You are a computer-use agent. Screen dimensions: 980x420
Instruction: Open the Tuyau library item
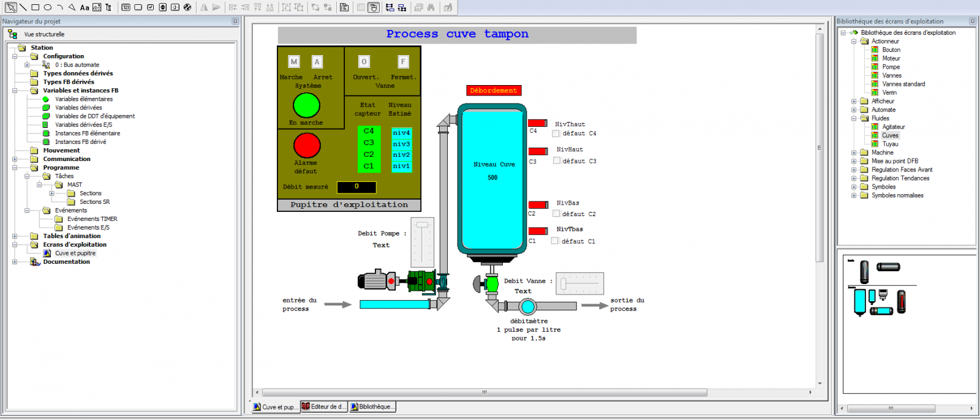coord(890,144)
